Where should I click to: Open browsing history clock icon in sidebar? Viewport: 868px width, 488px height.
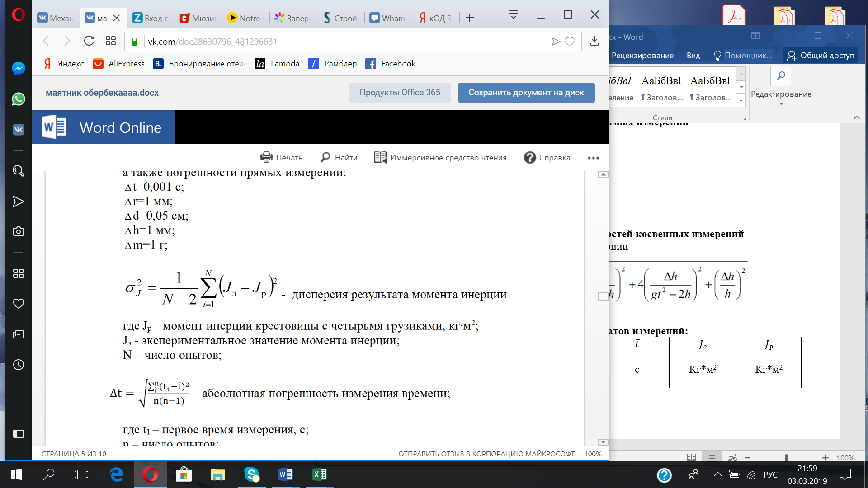tap(18, 365)
